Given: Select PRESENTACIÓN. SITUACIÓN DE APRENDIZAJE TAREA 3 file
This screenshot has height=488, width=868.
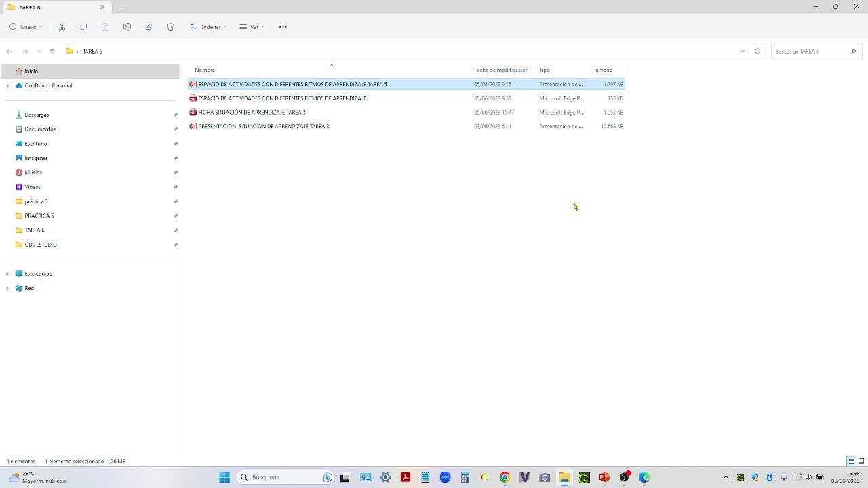Looking at the screenshot, I should click(x=406, y=126).
